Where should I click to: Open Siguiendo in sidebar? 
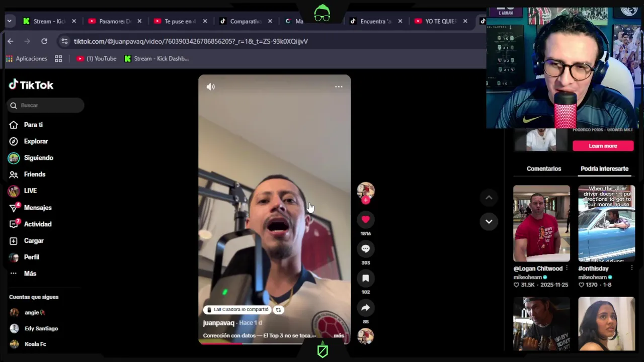(x=38, y=158)
